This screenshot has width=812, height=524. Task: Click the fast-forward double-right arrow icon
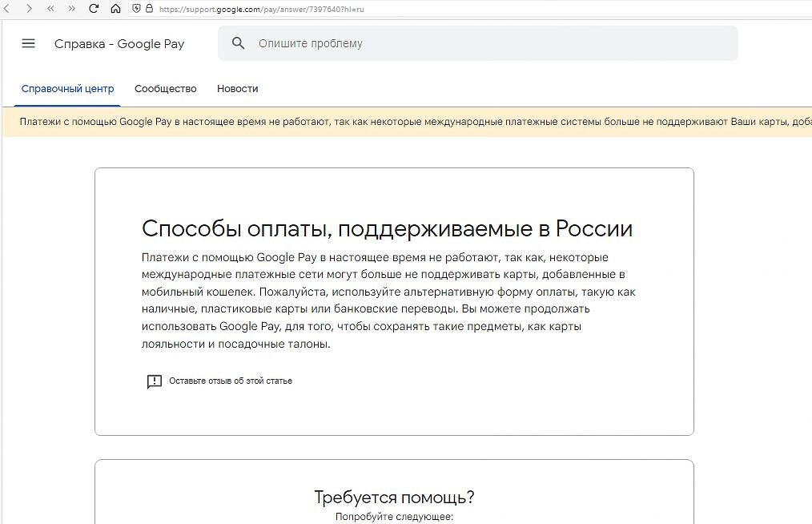(x=71, y=9)
